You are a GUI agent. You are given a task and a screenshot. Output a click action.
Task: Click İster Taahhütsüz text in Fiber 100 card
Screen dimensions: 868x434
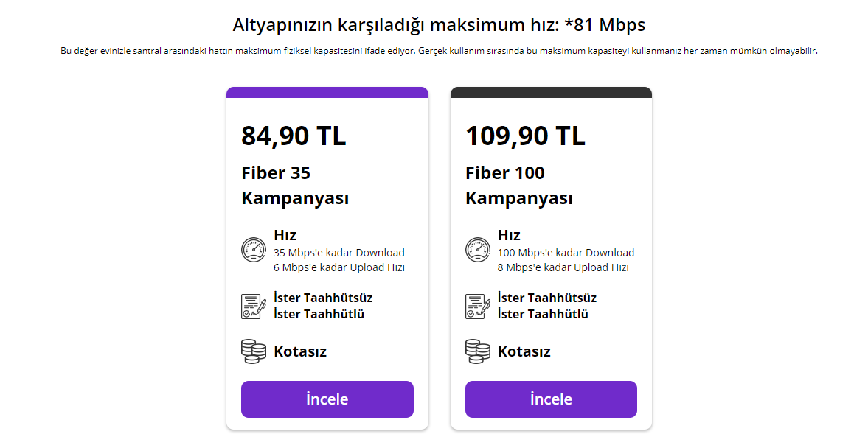(547, 298)
